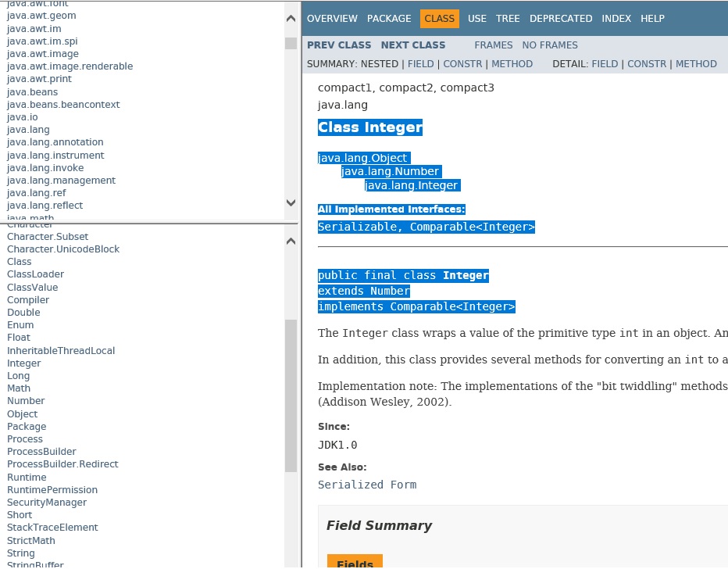Open the Comparable interface link under All Implemented Interfaces
Viewport: 728px width, 569px height.
coord(442,227)
